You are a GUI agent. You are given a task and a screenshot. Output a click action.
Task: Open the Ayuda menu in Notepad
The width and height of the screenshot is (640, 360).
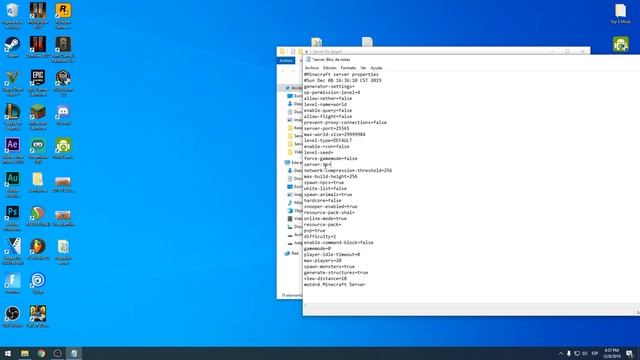(x=376, y=68)
